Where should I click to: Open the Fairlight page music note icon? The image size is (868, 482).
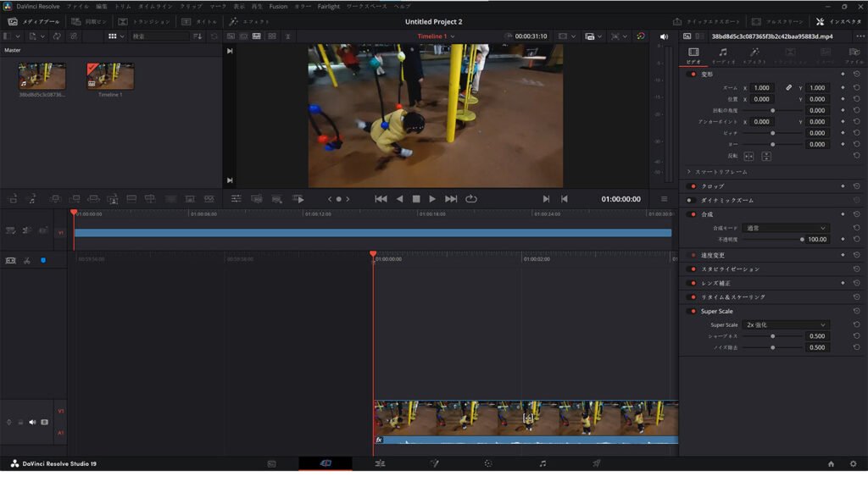[x=542, y=463]
